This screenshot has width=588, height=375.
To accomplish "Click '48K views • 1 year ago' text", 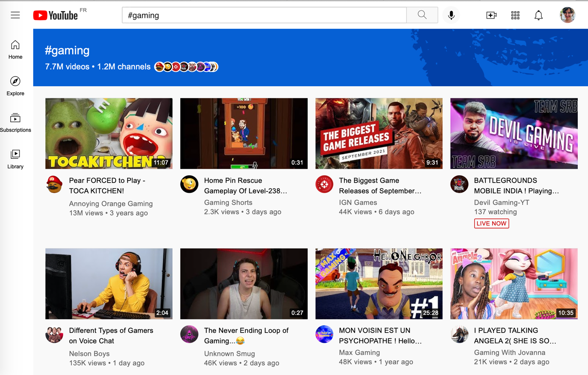I will pyautogui.click(x=376, y=362).
